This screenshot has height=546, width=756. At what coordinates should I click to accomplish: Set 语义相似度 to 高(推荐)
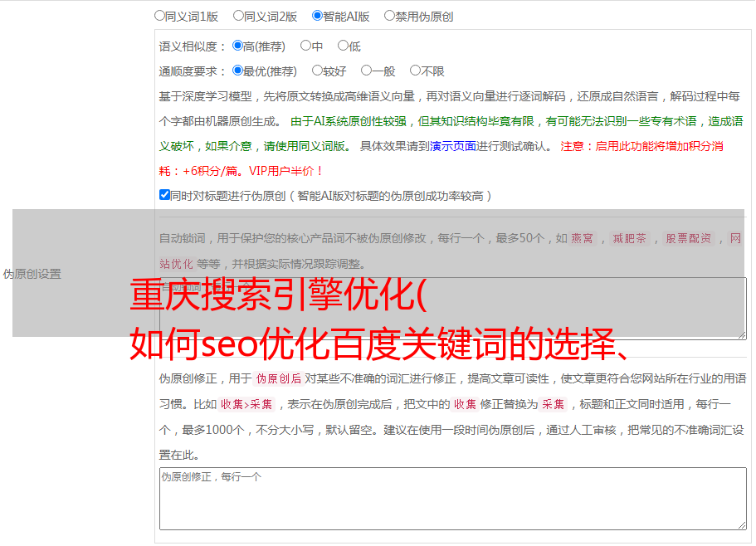pos(237,46)
